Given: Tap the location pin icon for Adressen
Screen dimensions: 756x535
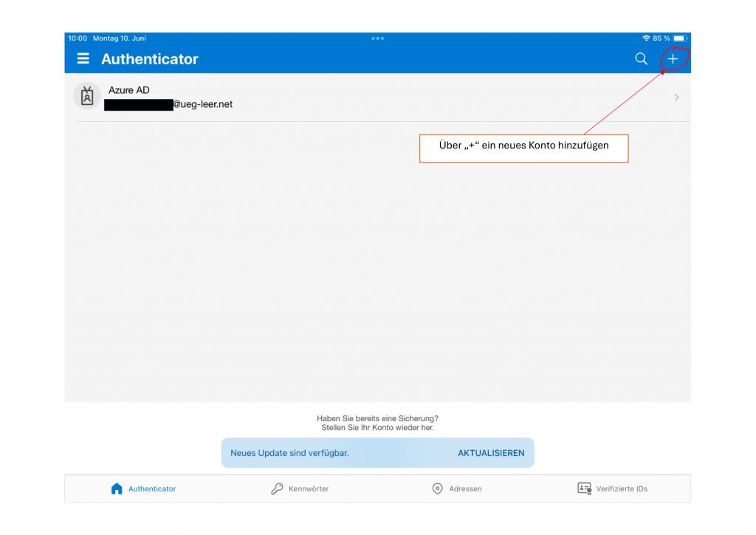Looking at the screenshot, I should 437,488.
